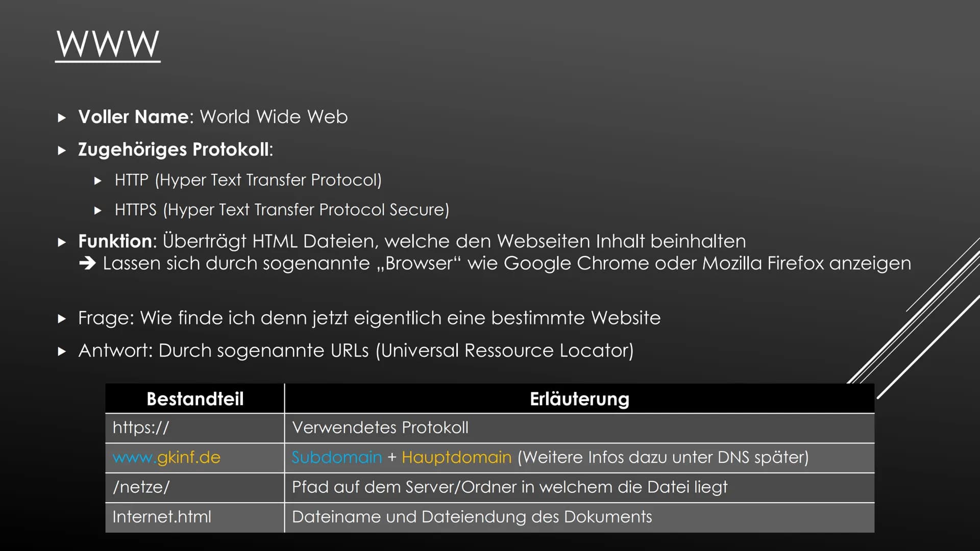Open the www.gkinf.de link in table
Screen dimensions: 980x551
(x=166, y=457)
